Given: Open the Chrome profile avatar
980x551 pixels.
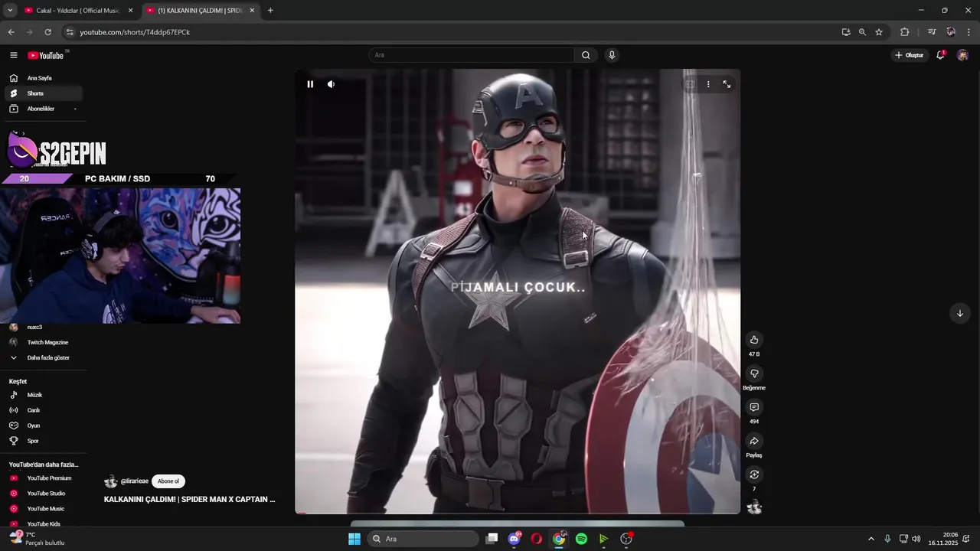Looking at the screenshot, I should pos(951,32).
